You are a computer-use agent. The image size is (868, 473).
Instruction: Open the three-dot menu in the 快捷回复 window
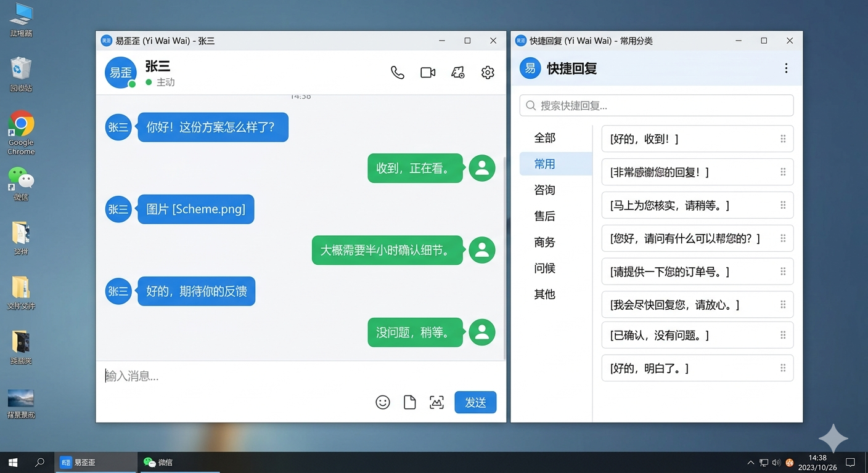(x=786, y=68)
